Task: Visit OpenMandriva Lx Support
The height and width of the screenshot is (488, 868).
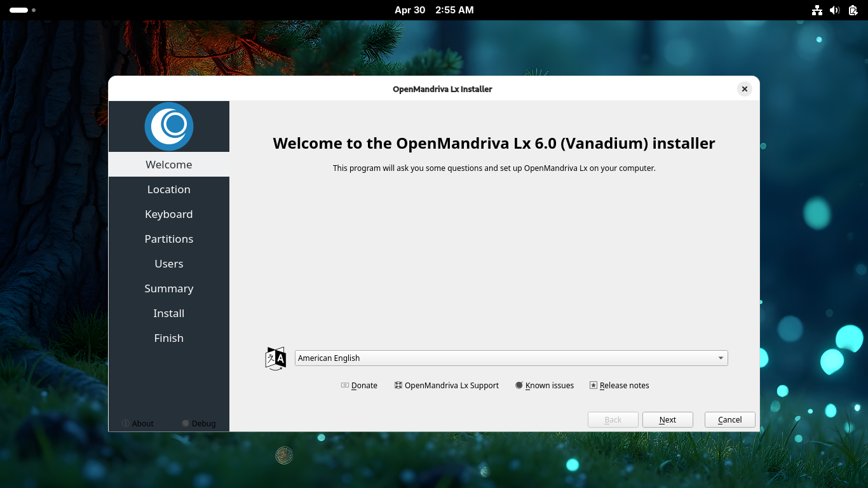Action: click(447, 386)
